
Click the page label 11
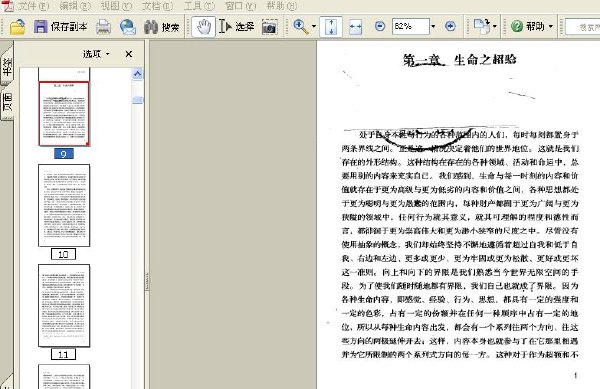coord(63,354)
